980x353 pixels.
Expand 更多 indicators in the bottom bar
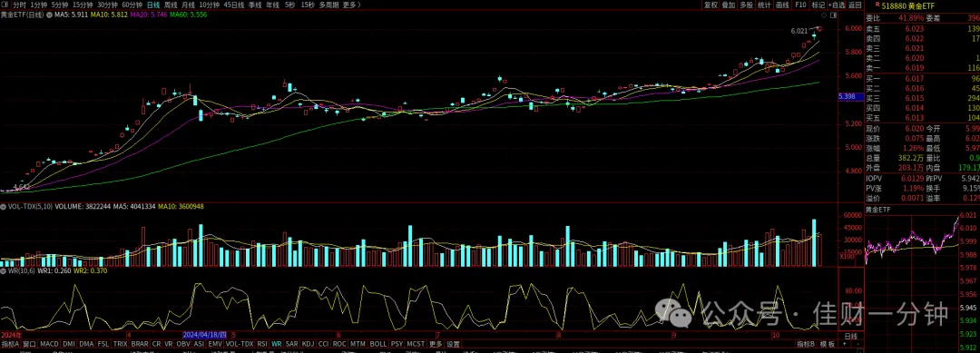(435, 344)
